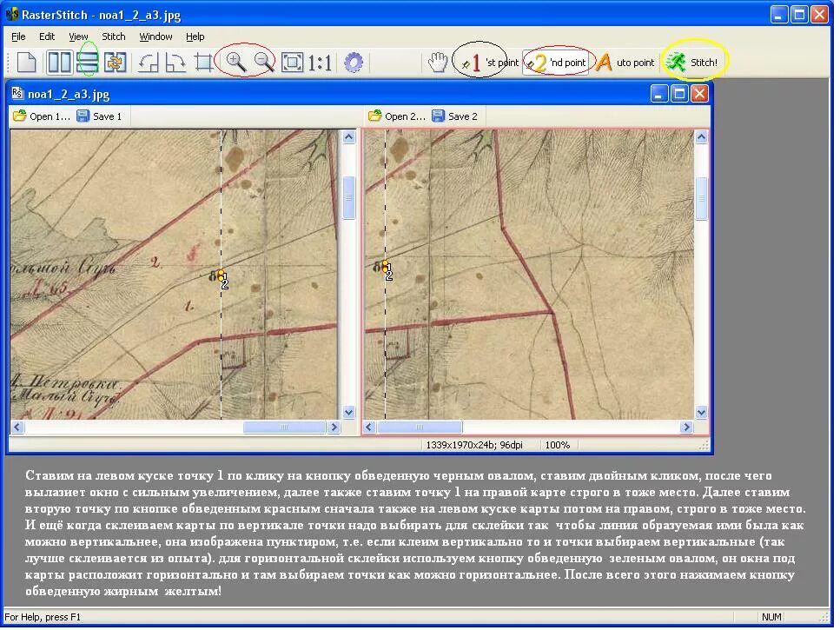Switch to side-by-side vertical pane layout
The height and width of the screenshot is (630, 840).
[x=59, y=63]
